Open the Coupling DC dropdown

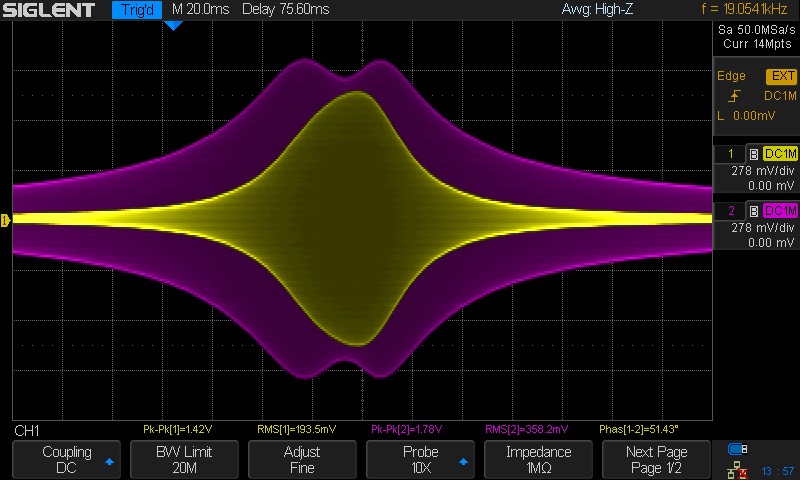click(x=66, y=460)
